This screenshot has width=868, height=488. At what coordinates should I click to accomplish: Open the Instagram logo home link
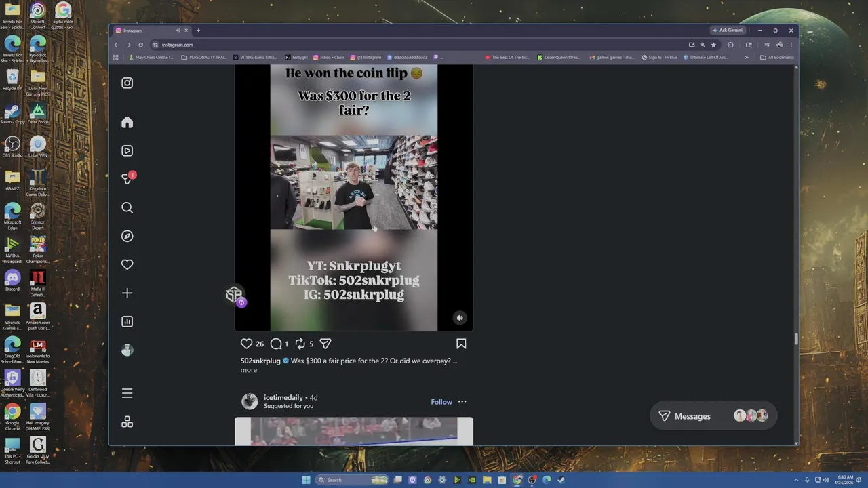click(127, 83)
